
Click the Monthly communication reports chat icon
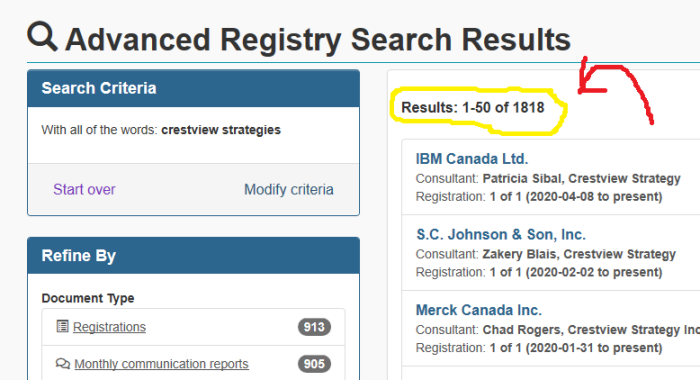63,363
